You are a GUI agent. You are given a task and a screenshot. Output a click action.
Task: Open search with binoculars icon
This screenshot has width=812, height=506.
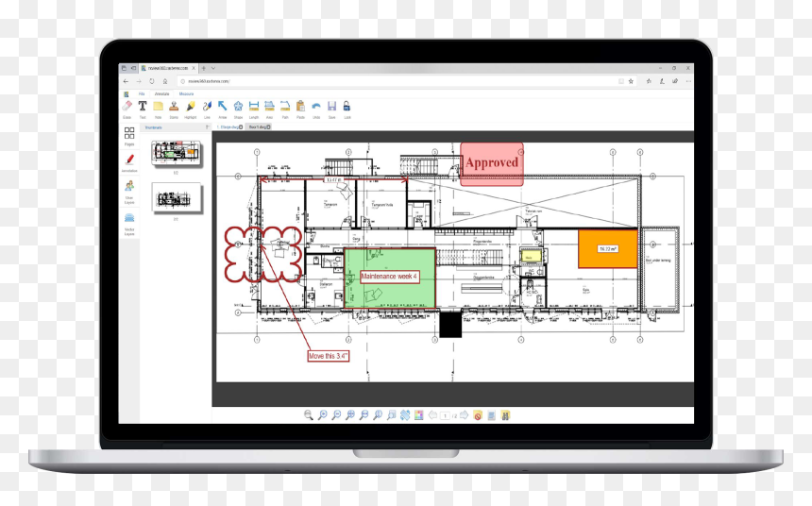click(505, 414)
